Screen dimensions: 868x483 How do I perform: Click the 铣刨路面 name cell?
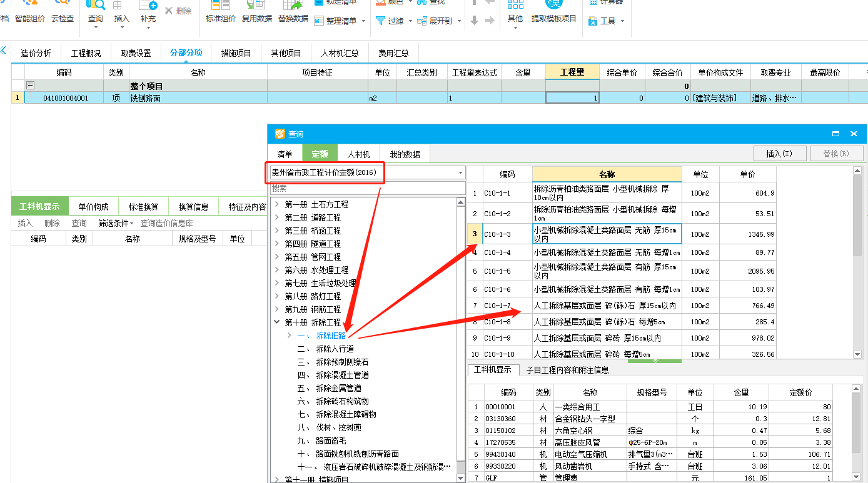click(x=198, y=98)
